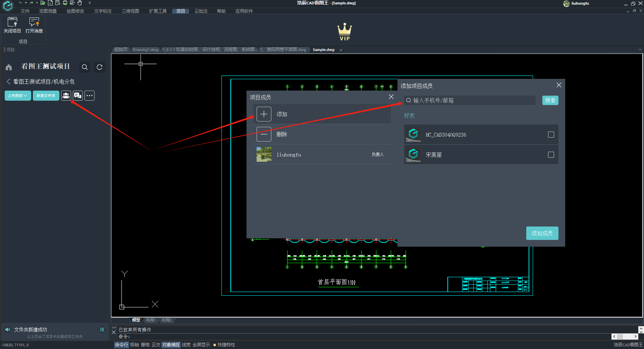Viewport: 644px width, 349px height.
Task: Click the VIP crown icon
Action: click(x=344, y=32)
